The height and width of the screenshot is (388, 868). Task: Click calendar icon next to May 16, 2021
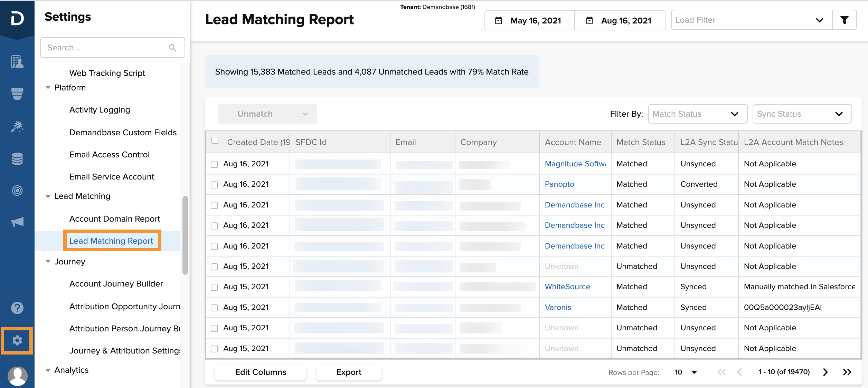click(499, 21)
